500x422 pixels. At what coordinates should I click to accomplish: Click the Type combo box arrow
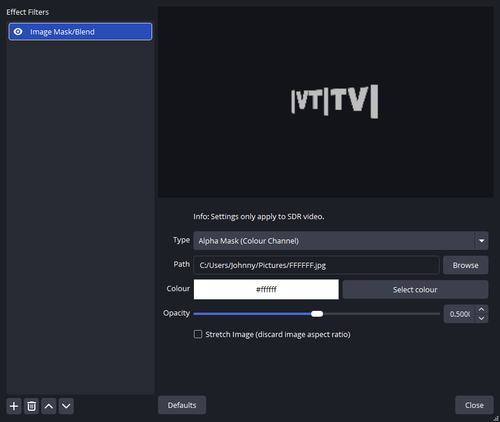[x=481, y=241]
